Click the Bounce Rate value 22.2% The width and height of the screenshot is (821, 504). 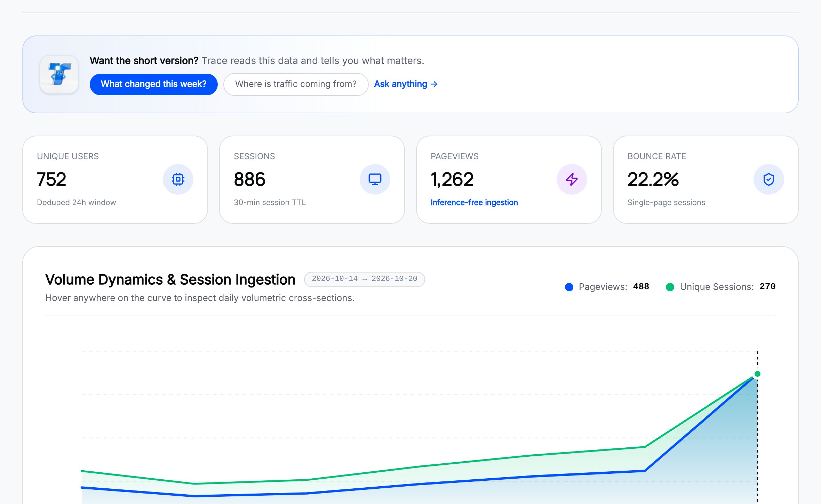(x=653, y=179)
